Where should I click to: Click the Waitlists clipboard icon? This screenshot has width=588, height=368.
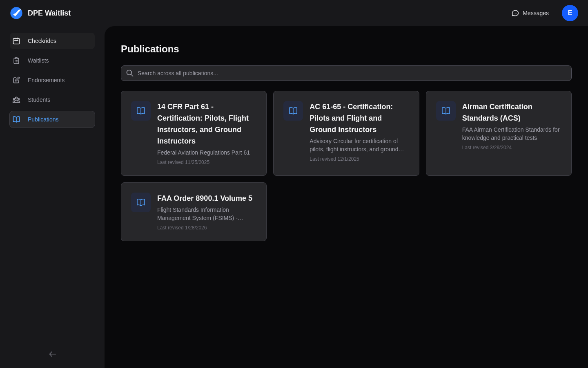coord(16,61)
